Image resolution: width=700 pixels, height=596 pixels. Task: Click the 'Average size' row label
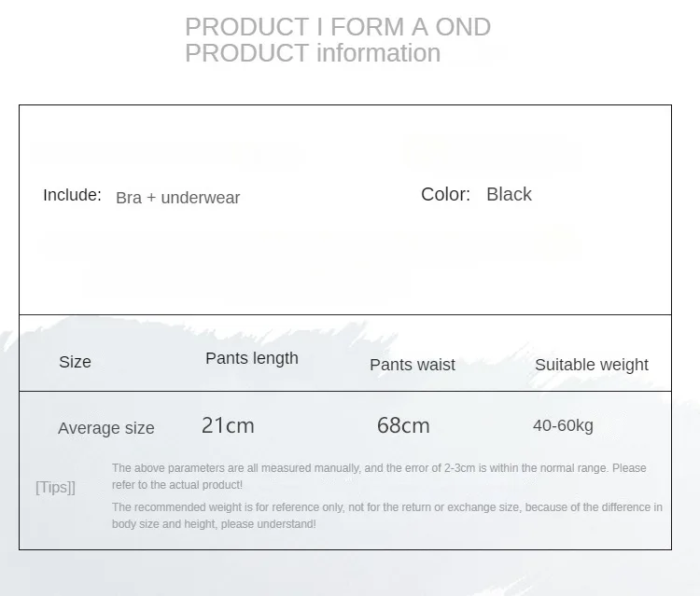[105, 428]
